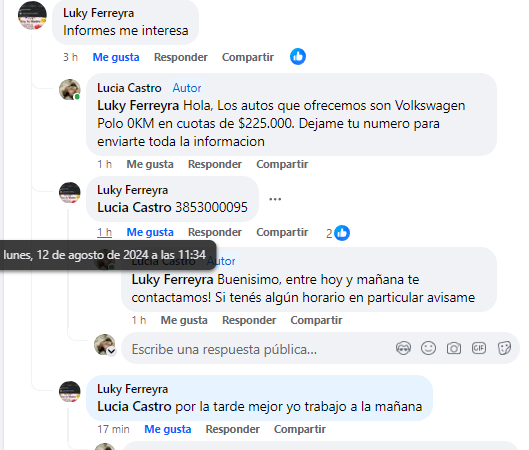Screen dimensions: 529x450
Task: Click 'Compartir' under 'Informes me interesa' comment
Action: coord(248,57)
